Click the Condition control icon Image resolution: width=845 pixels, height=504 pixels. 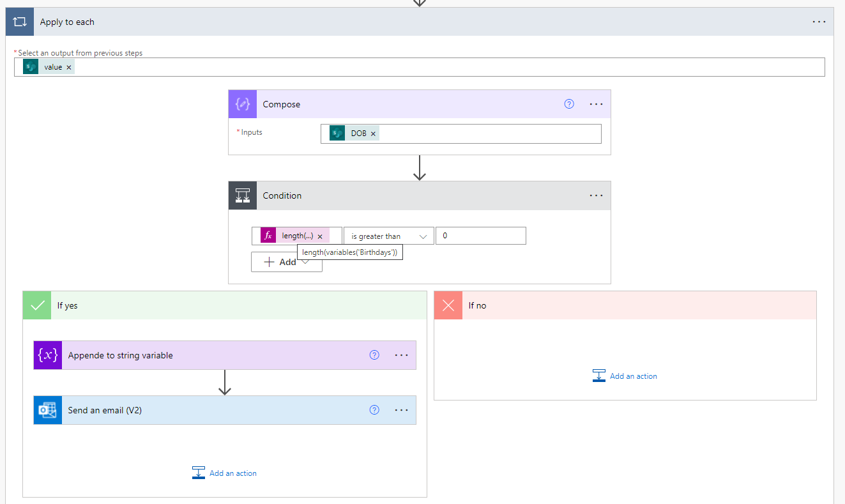click(x=243, y=195)
